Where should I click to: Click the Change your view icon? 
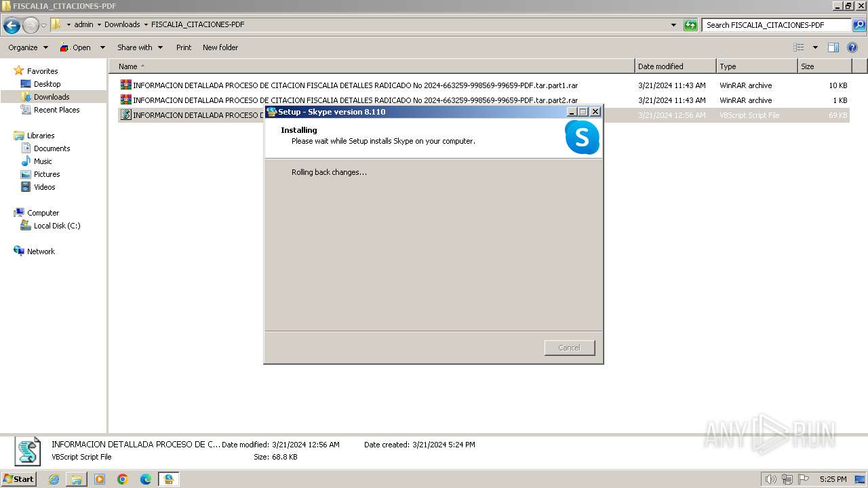coord(799,47)
